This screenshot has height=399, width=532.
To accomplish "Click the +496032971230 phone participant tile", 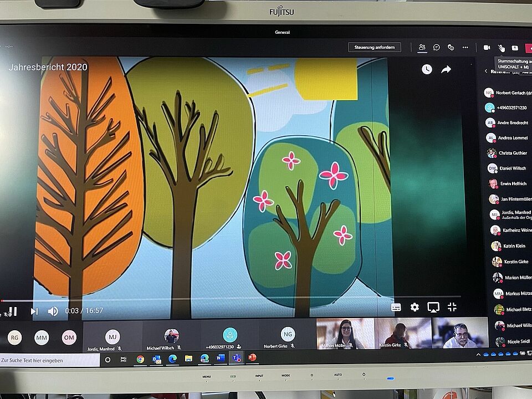I will point(229,336).
